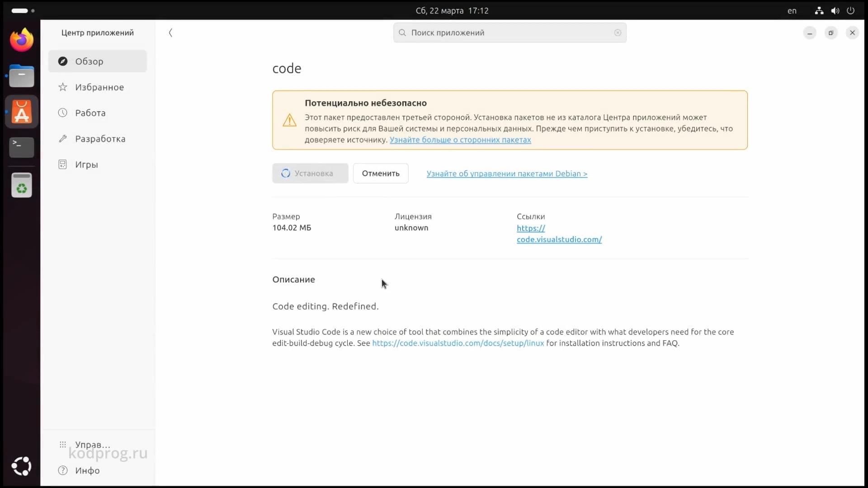Open docs/setup/linux link in description
This screenshot has width=868, height=488.
click(x=458, y=343)
